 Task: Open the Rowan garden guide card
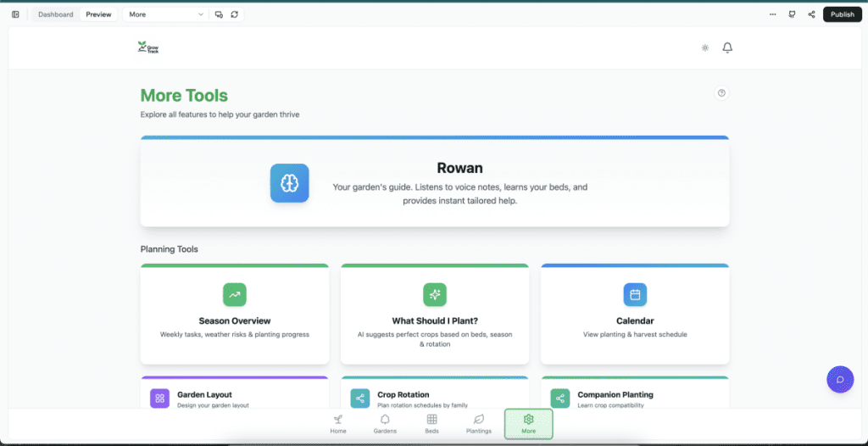tap(435, 181)
